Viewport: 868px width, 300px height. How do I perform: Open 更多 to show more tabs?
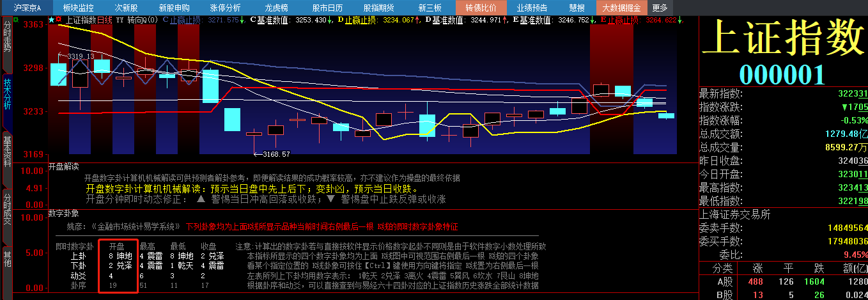[660, 8]
